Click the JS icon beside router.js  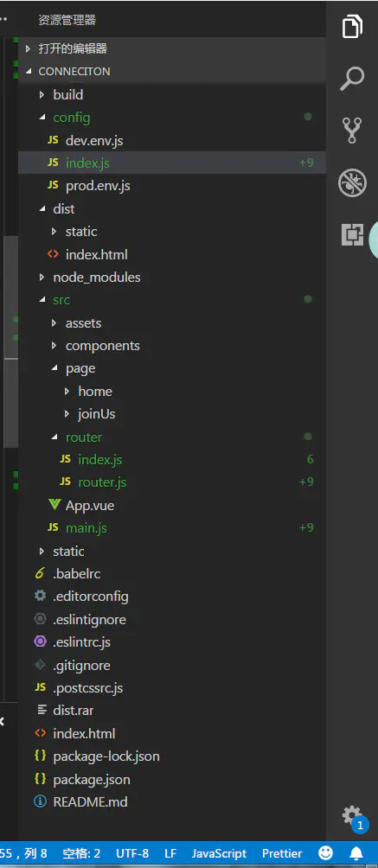[66, 482]
